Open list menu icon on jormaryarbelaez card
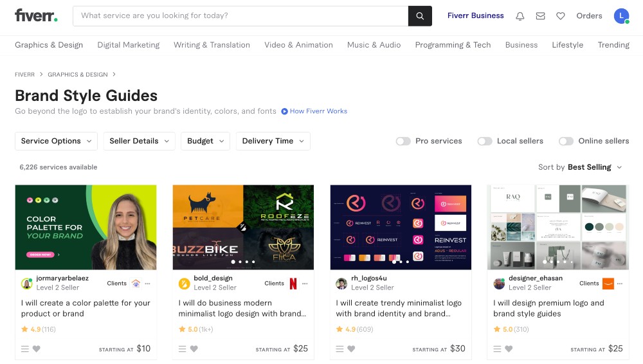643x364 pixels. click(x=25, y=349)
